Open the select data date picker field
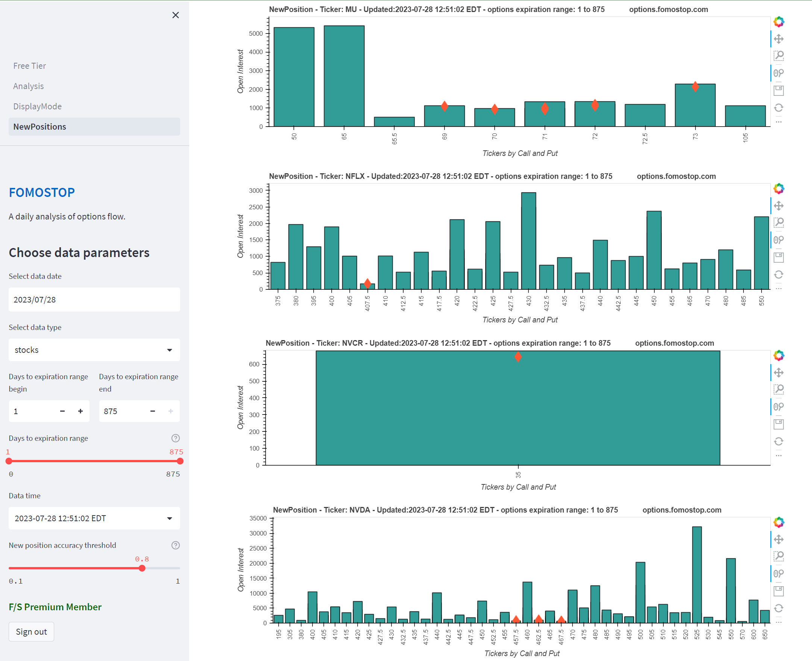Screen dimensions: 812x661 (x=94, y=299)
